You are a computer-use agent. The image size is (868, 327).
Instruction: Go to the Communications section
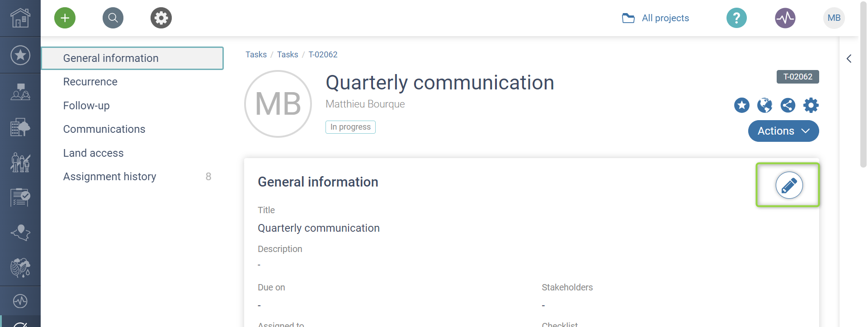click(x=104, y=129)
